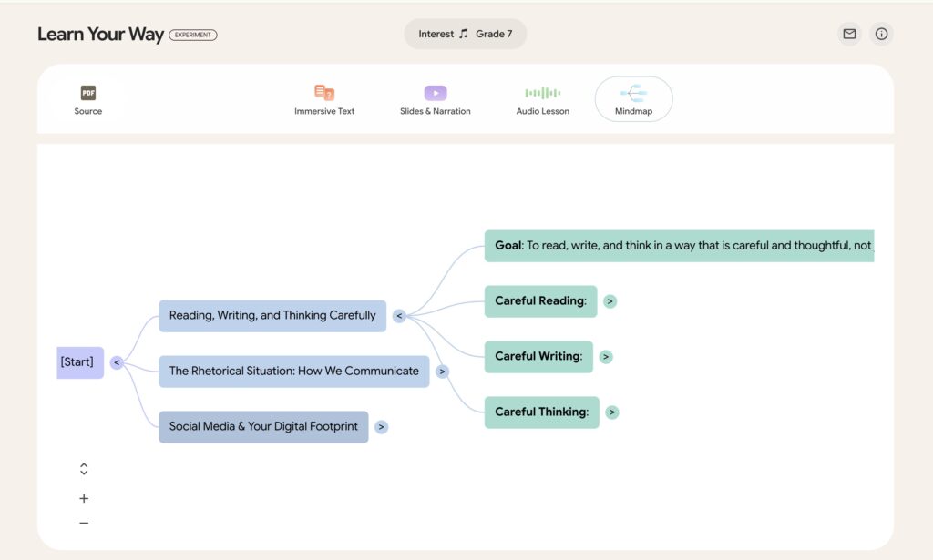Open the info circle icon
933x560 pixels.
coord(881,35)
